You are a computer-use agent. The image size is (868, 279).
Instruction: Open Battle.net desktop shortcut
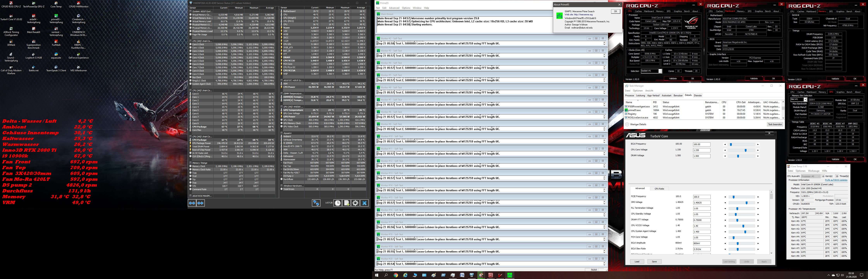pos(34,68)
